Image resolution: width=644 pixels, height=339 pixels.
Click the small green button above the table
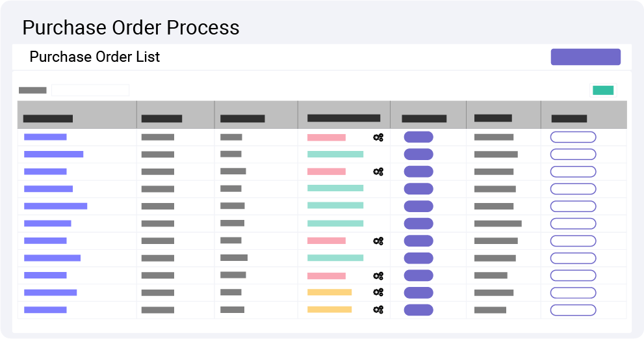click(x=603, y=90)
